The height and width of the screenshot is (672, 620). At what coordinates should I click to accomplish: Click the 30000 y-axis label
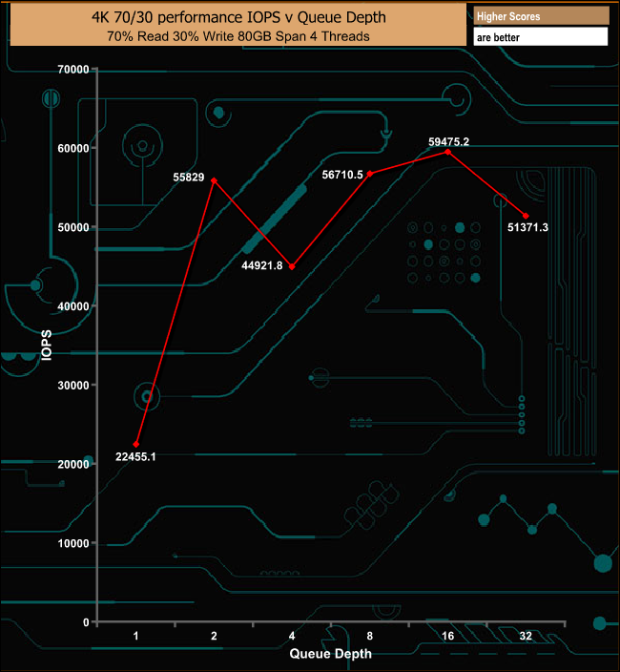[x=73, y=386]
